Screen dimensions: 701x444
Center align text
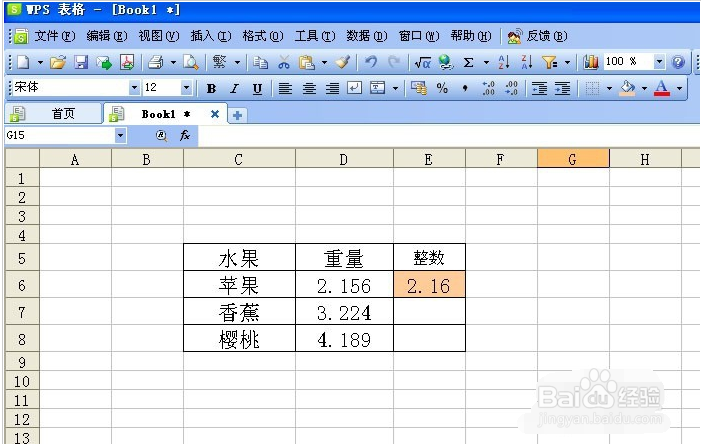309,89
